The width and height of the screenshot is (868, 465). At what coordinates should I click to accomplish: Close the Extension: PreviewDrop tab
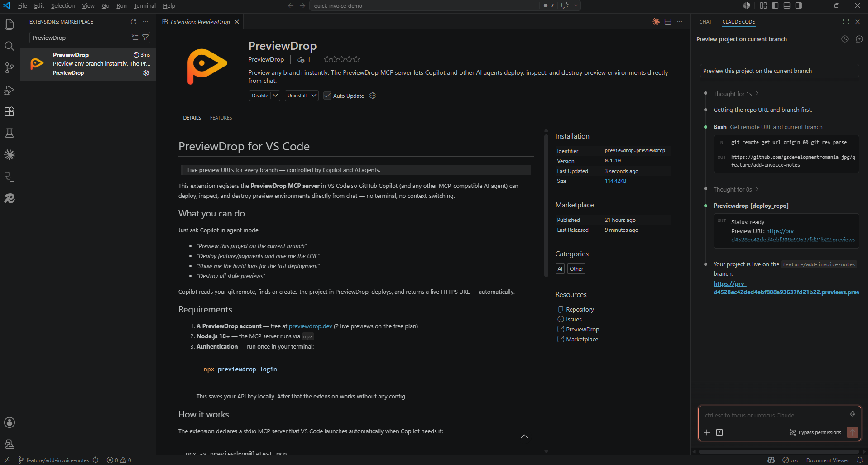coord(237,22)
